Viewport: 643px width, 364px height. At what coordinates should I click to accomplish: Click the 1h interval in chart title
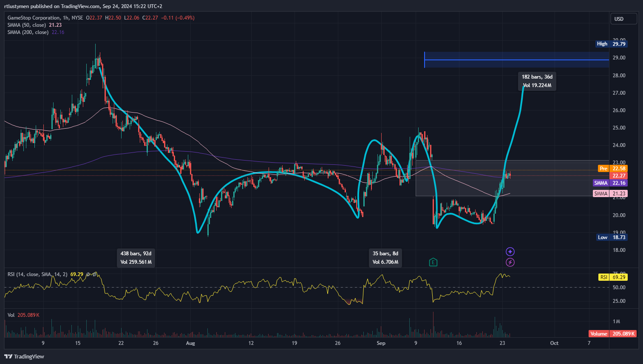click(x=65, y=18)
